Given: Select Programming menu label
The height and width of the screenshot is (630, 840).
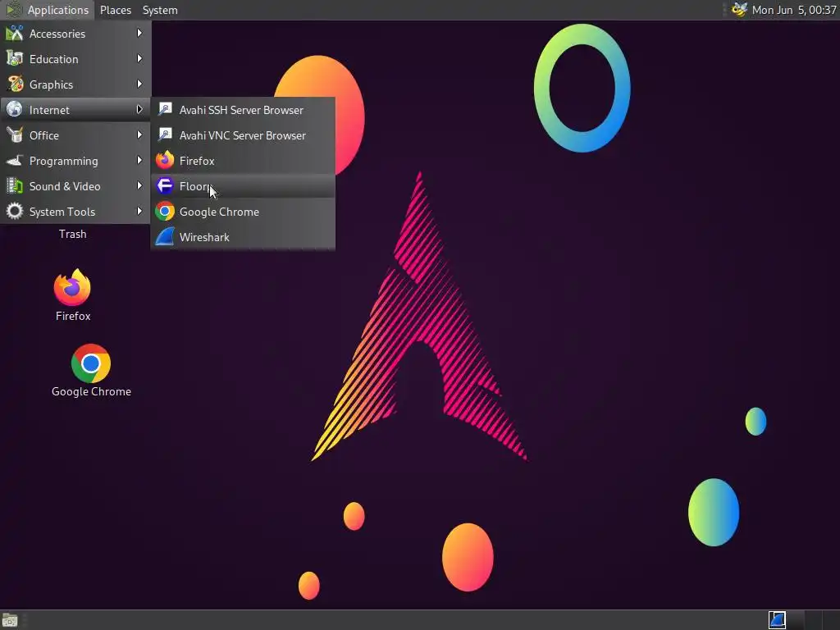Looking at the screenshot, I should tap(64, 162).
